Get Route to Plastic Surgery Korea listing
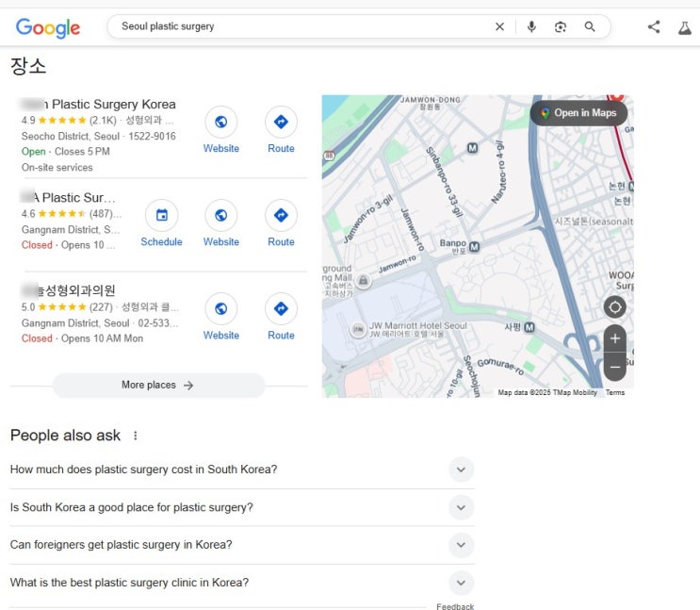The height and width of the screenshot is (610, 700). (281, 130)
